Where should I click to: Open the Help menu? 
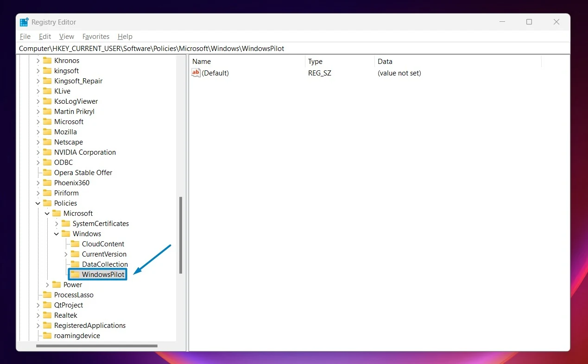pos(125,37)
